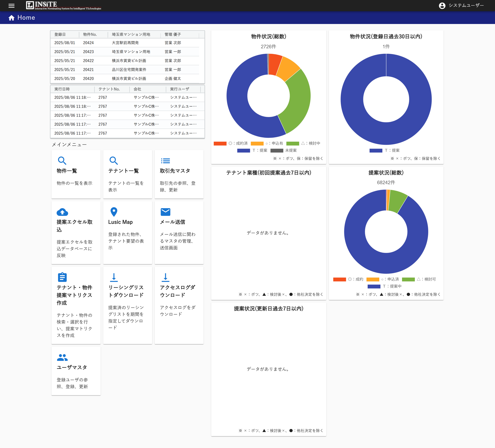495x448 pixels.
Task: Open Lusic Map pin icon
Action: click(x=114, y=212)
